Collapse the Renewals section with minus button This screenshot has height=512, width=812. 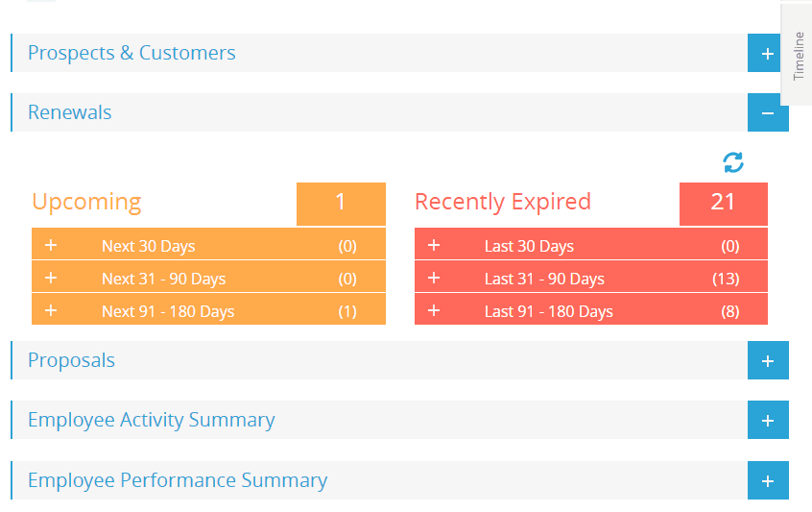point(767,113)
